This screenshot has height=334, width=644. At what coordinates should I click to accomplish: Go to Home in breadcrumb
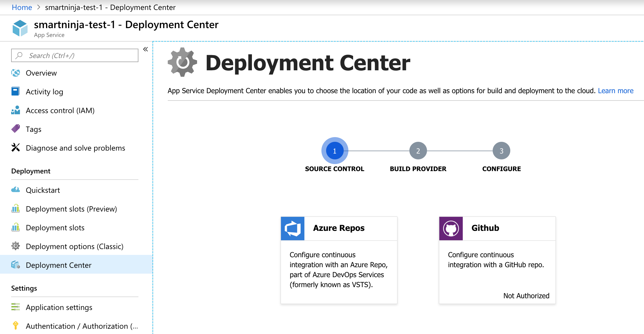coord(22,7)
